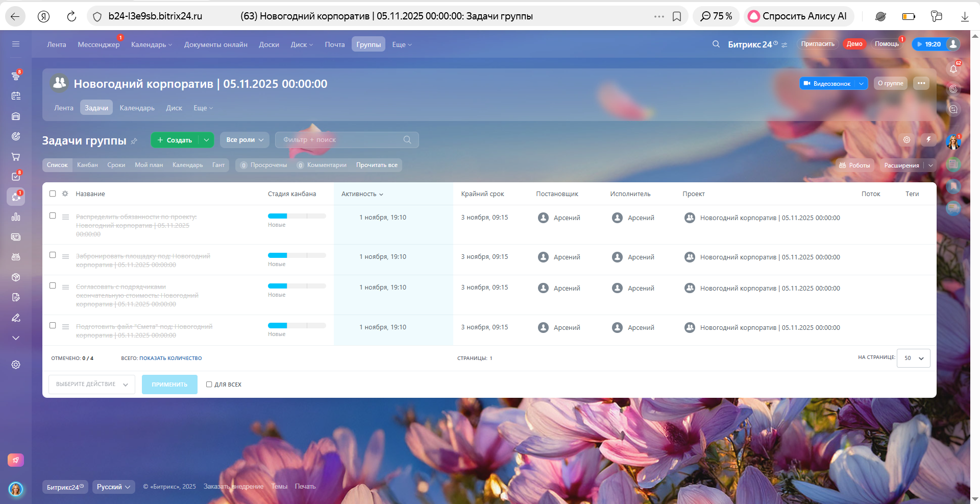Select the Подготовить файл Смета task checkbox
The height and width of the screenshot is (504, 980).
[x=53, y=325]
